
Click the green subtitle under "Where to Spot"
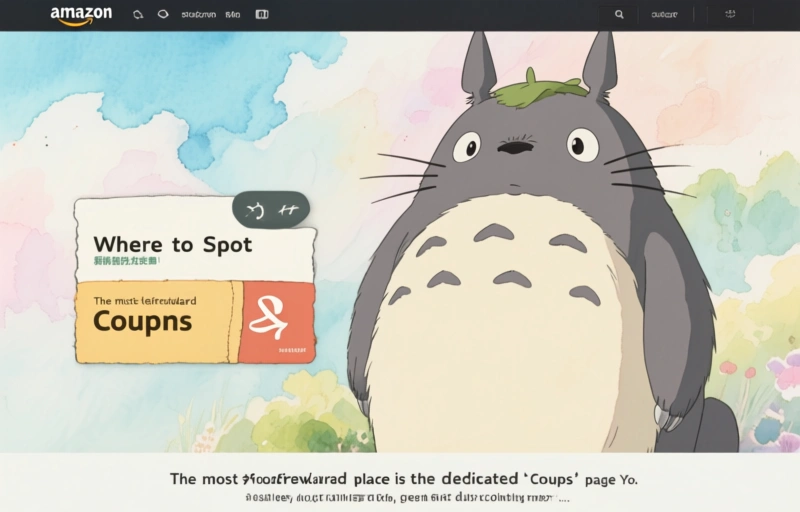[126, 262]
